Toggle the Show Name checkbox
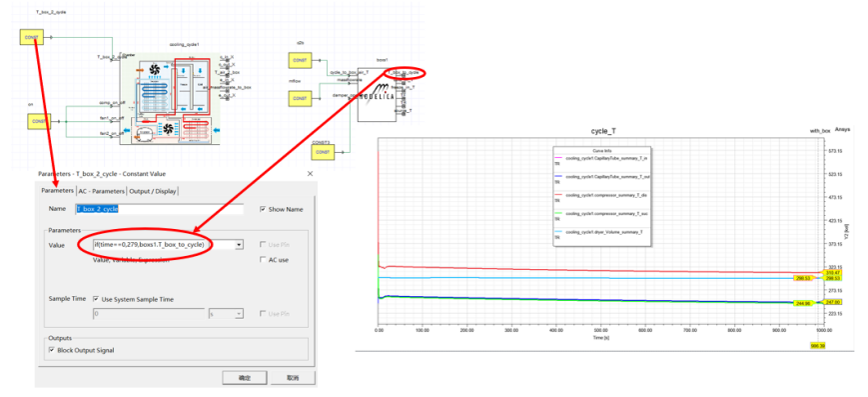Screen dimensions: 868x397 (264, 209)
